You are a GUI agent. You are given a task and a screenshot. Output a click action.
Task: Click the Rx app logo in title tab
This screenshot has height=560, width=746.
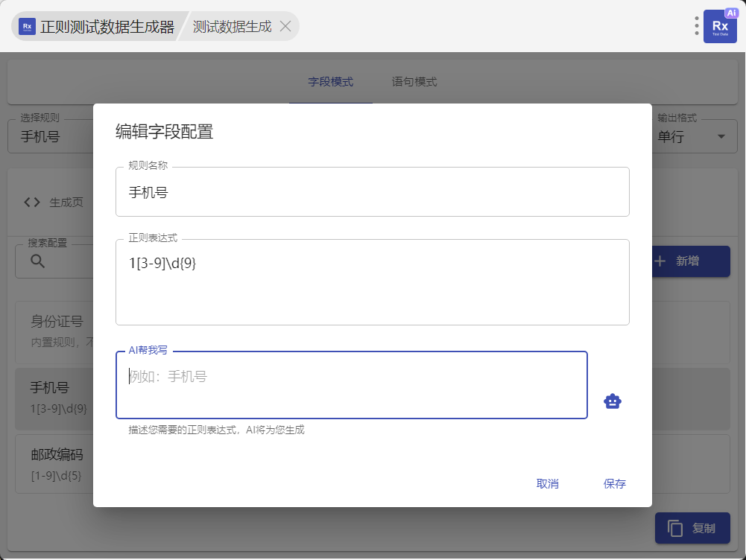[27, 27]
